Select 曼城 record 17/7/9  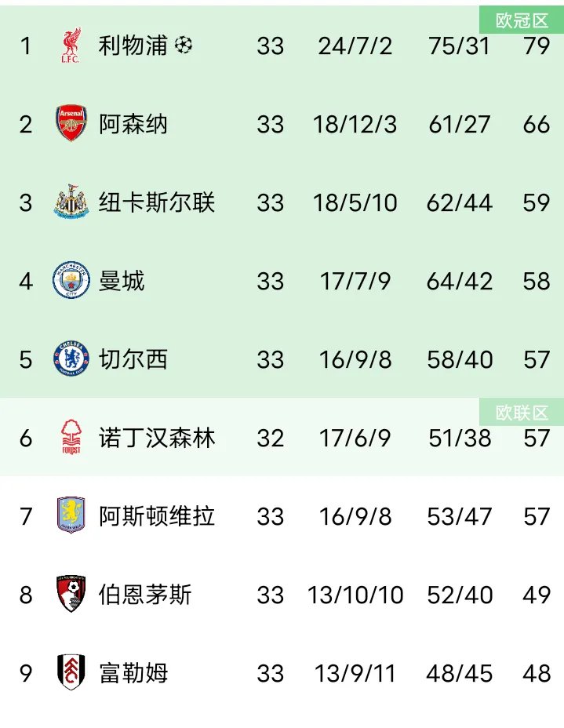click(355, 282)
